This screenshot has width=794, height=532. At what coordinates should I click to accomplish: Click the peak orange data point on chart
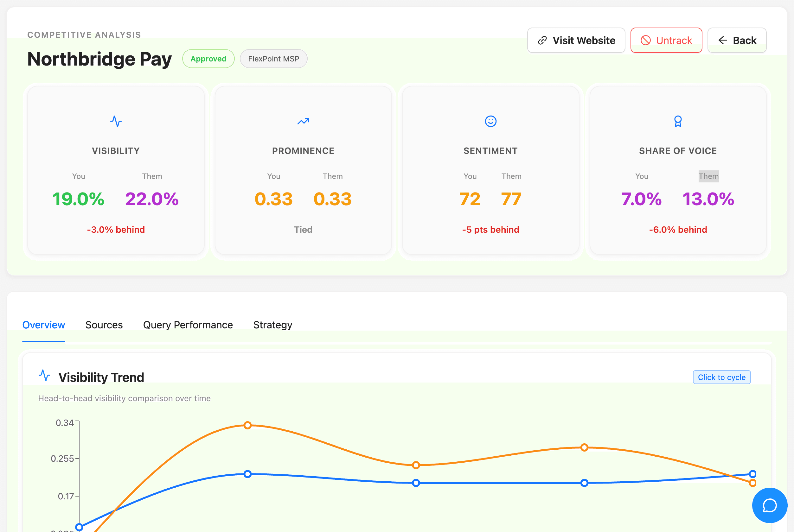coord(247,425)
